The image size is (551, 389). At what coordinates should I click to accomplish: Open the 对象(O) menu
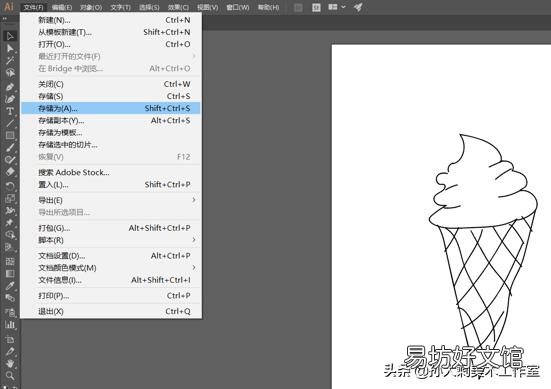point(91,7)
